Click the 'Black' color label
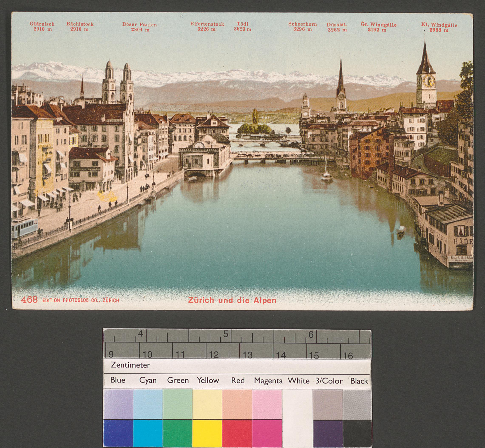485x448 pixels. pyautogui.click(x=359, y=381)
